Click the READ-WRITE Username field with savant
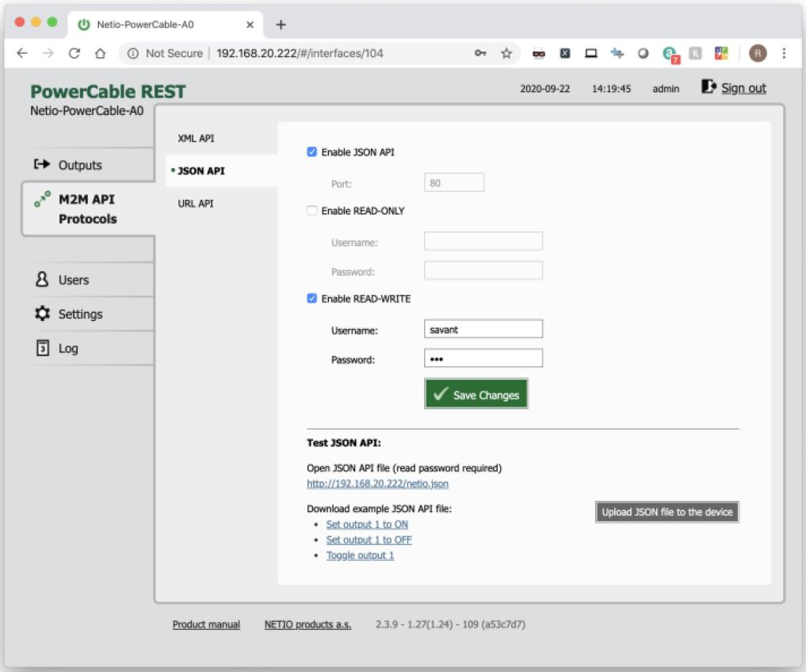 [483, 329]
